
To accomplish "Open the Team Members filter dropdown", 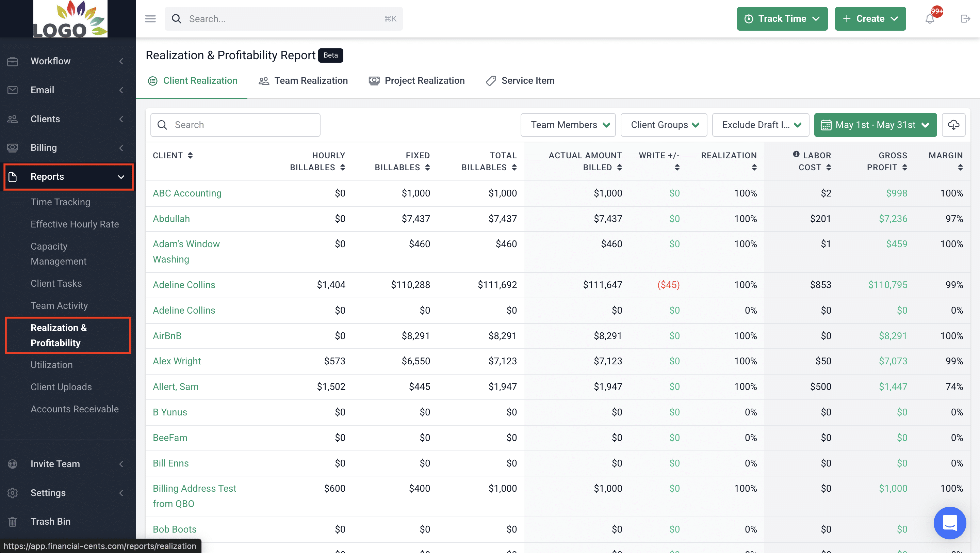I will pyautogui.click(x=568, y=124).
